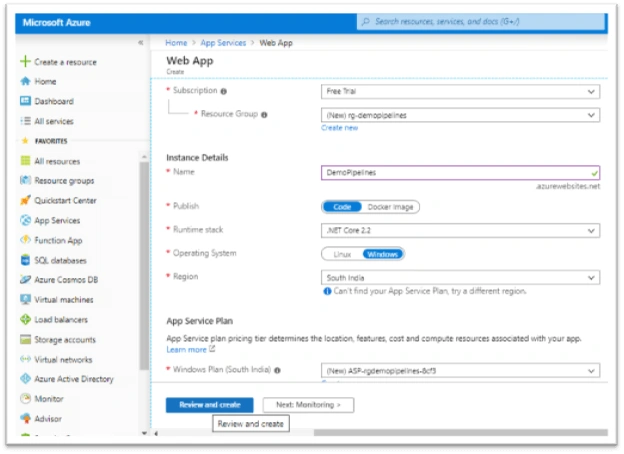Image resolution: width=624 pixels, height=454 pixels.
Task: Click the Subscription info icon
Action: (x=224, y=92)
